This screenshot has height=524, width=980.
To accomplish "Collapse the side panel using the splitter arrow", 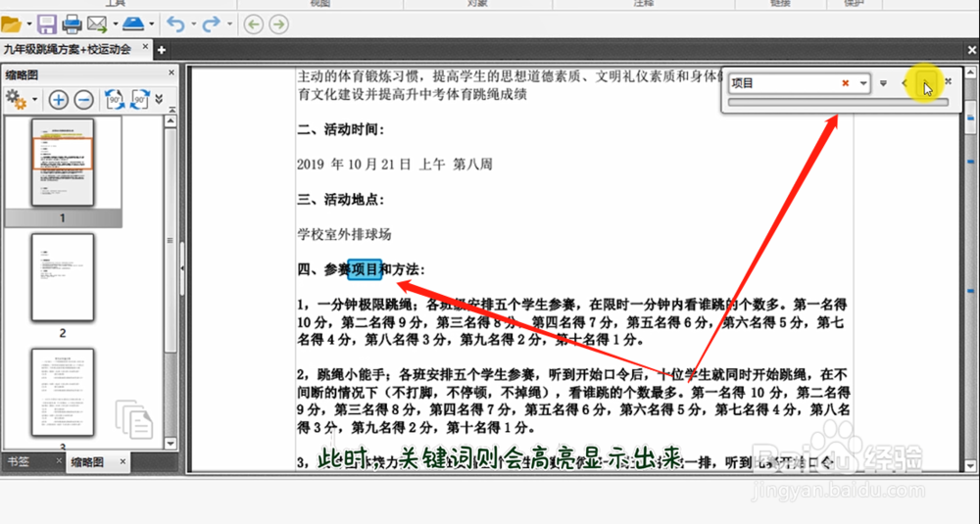I will [182, 268].
